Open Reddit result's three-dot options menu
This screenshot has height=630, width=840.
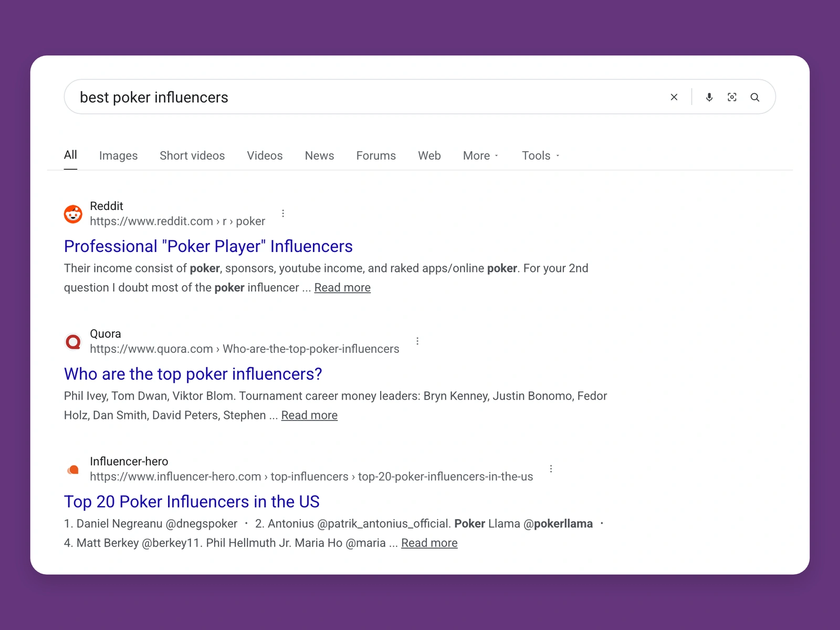(283, 213)
